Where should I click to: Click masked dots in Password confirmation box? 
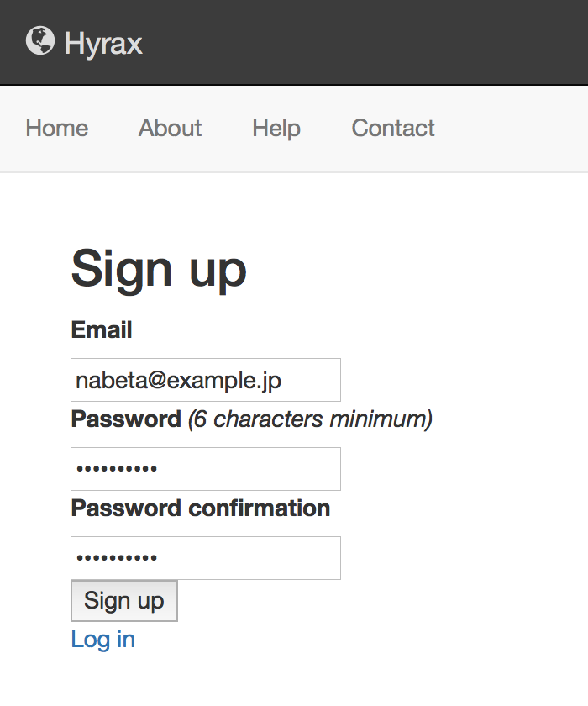[117, 558]
